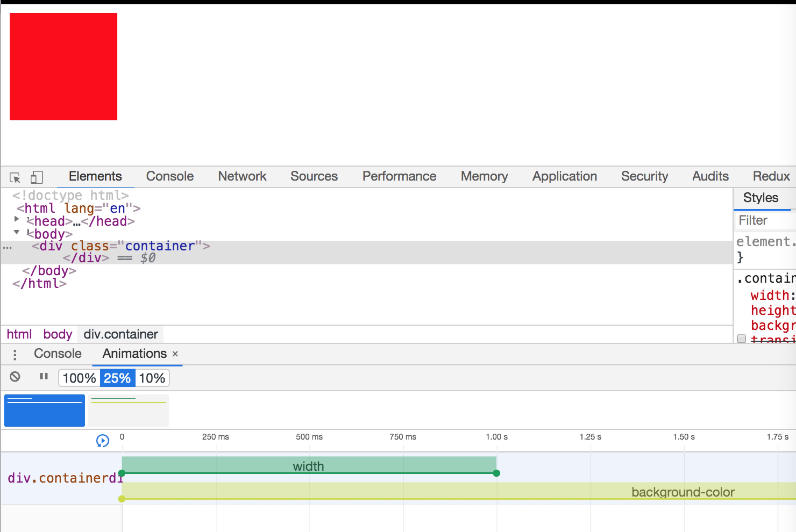The width and height of the screenshot is (796, 532).
Task: Set animation speed to 100%
Action: (79, 378)
